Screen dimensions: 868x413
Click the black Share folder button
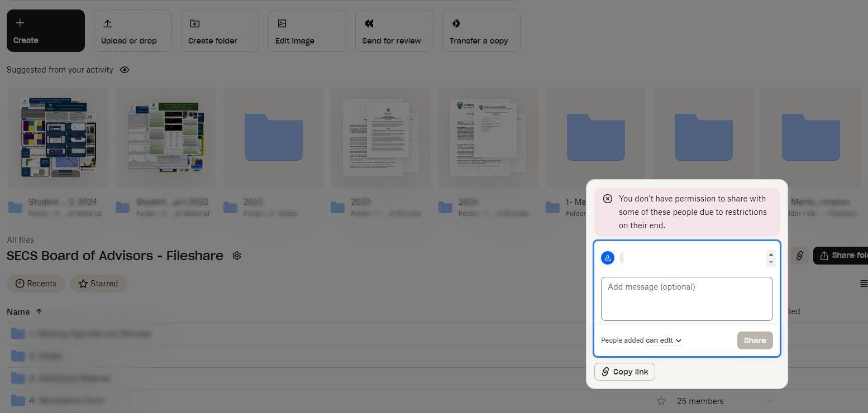[x=841, y=256]
